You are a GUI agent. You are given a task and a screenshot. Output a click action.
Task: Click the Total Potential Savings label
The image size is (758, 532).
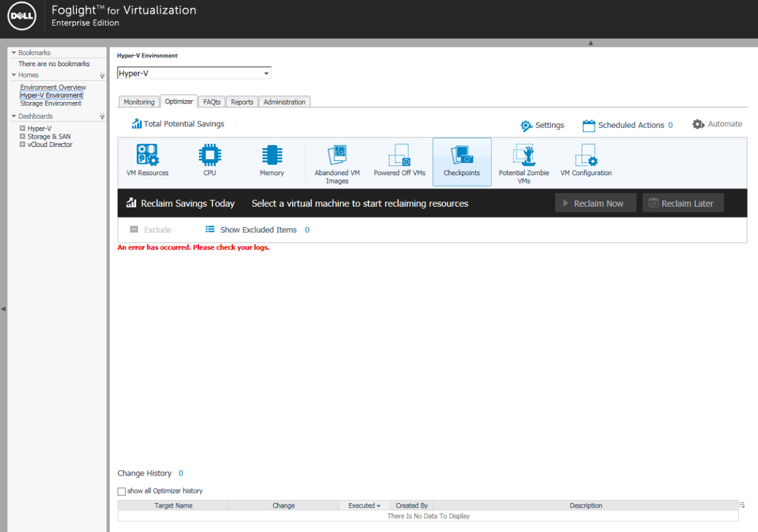(184, 124)
